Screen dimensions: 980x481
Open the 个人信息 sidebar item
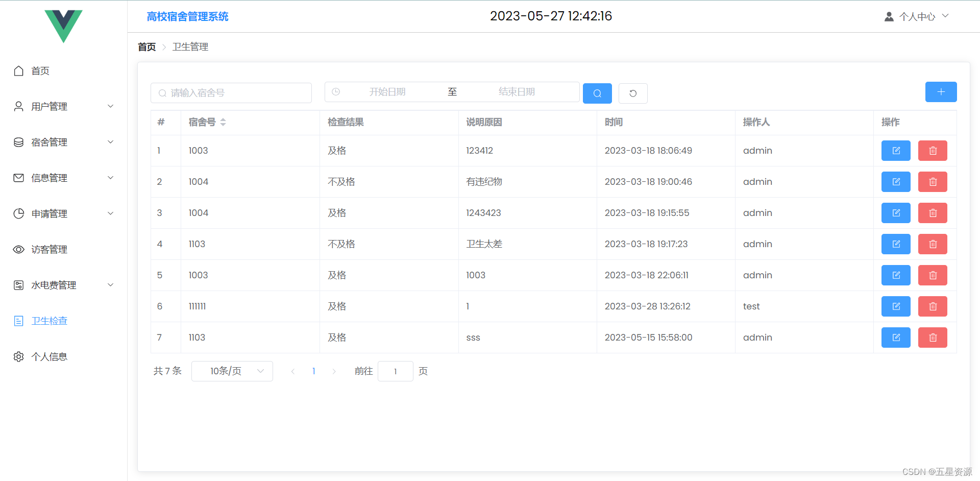tap(63, 357)
